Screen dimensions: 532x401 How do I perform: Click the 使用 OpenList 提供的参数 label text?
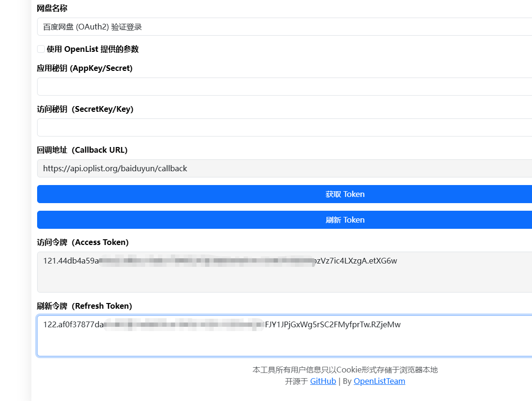[x=93, y=49]
